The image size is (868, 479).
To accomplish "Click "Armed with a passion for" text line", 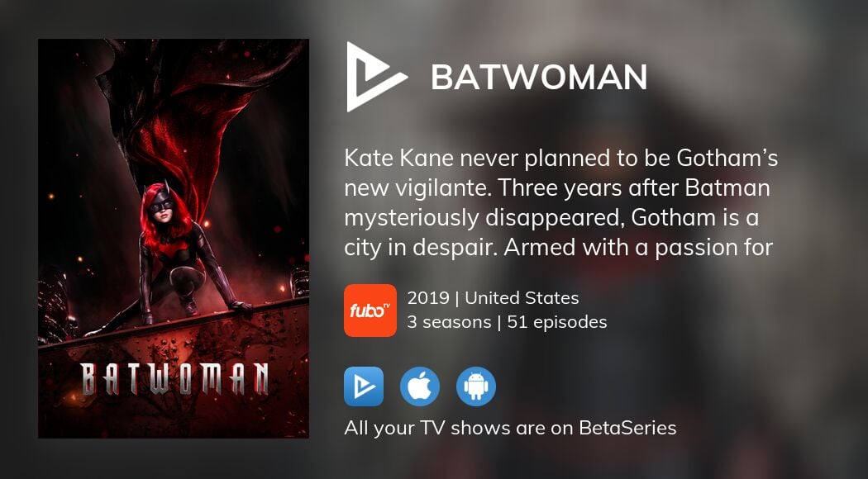I will tap(638, 249).
